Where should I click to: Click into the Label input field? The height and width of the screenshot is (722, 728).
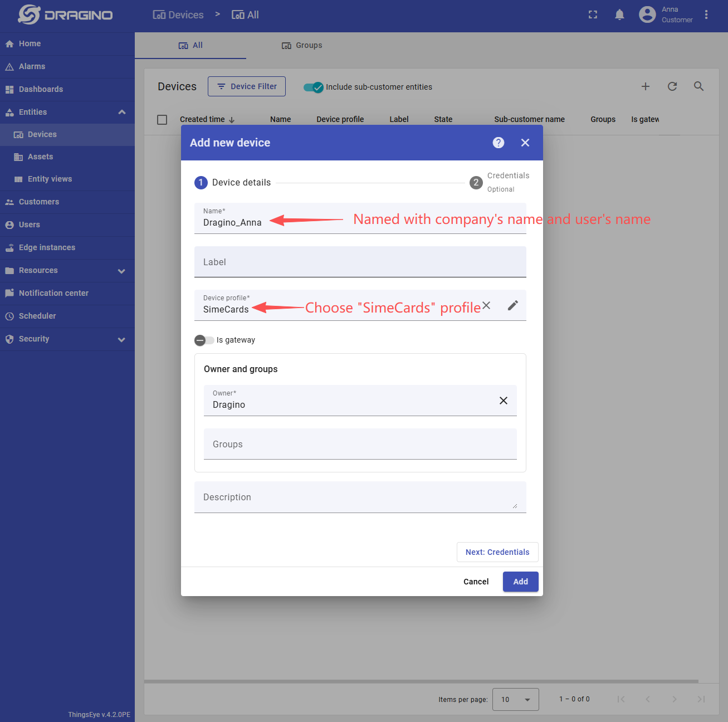point(360,262)
